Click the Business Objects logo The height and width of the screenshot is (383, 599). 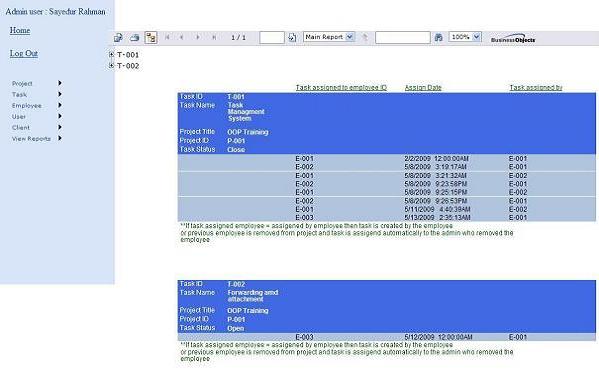coord(513,38)
